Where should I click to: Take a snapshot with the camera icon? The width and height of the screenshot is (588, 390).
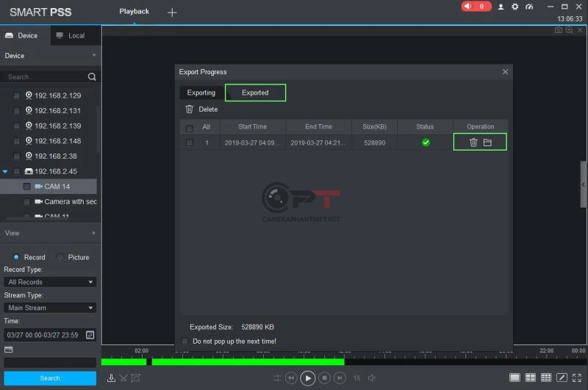pos(558,30)
